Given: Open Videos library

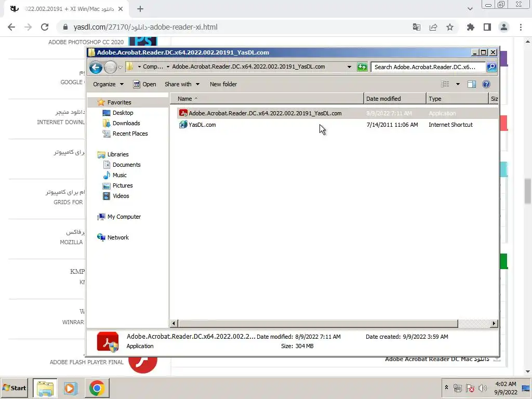Looking at the screenshot, I should click(121, 196).
